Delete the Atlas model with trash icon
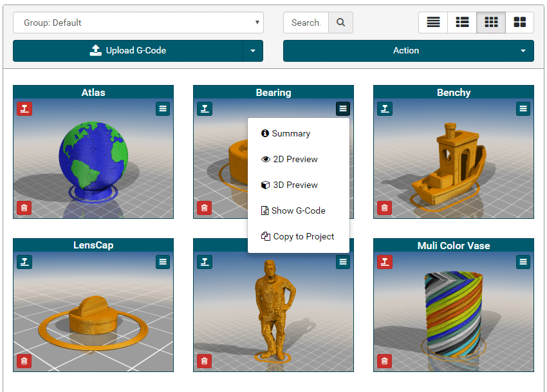 pos(24,207)
